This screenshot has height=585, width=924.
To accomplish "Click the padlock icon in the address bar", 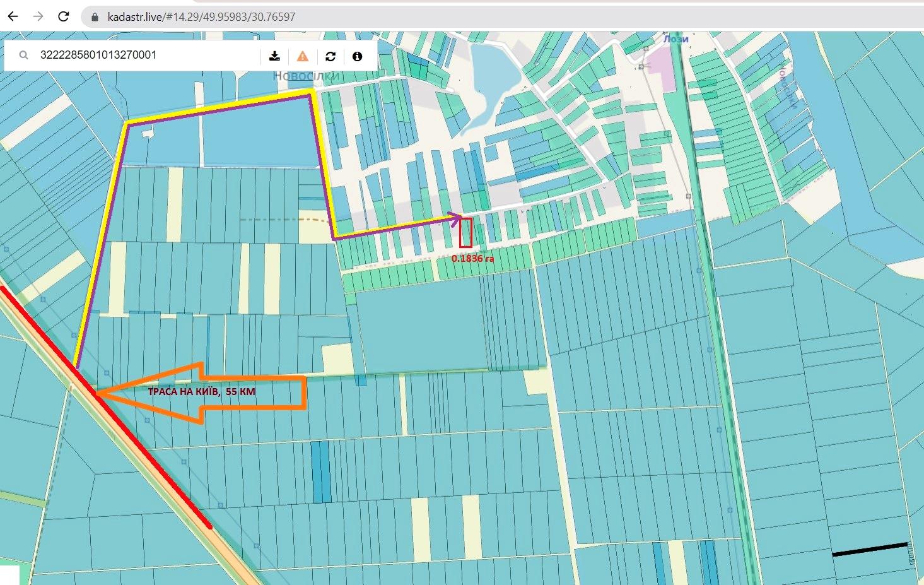I will coord(95,17).
